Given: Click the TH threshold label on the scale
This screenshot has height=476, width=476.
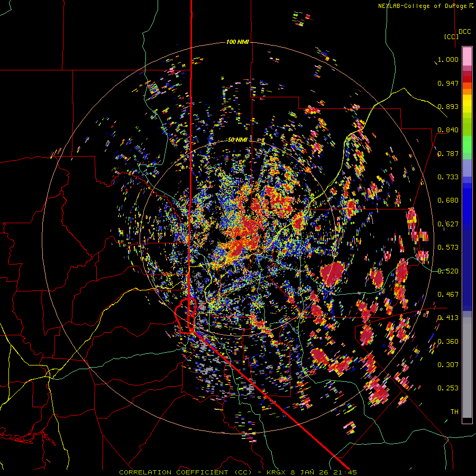Looking at the screenshot, I should (x=454, y=412).
